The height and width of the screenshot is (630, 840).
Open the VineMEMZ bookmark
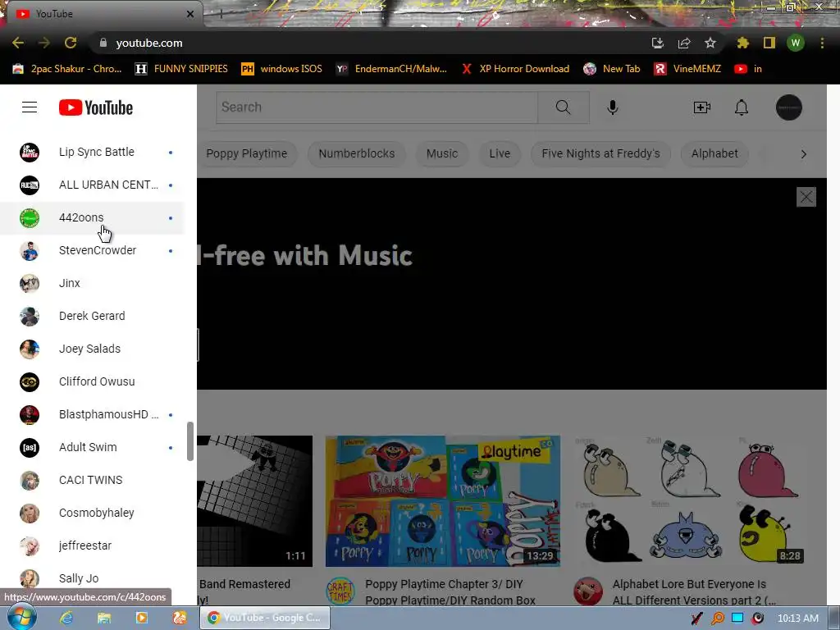click(x=687, y=69)
